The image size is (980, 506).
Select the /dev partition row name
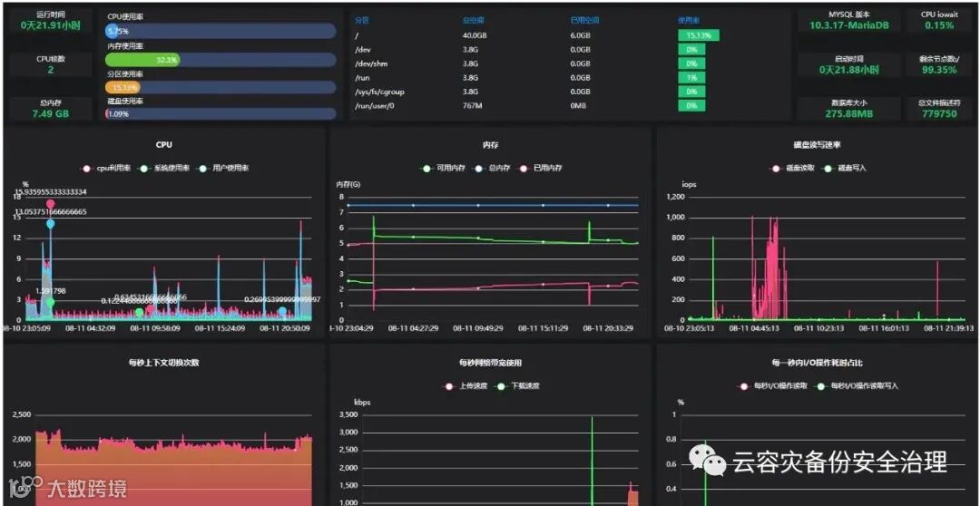[x=362, y=49]
